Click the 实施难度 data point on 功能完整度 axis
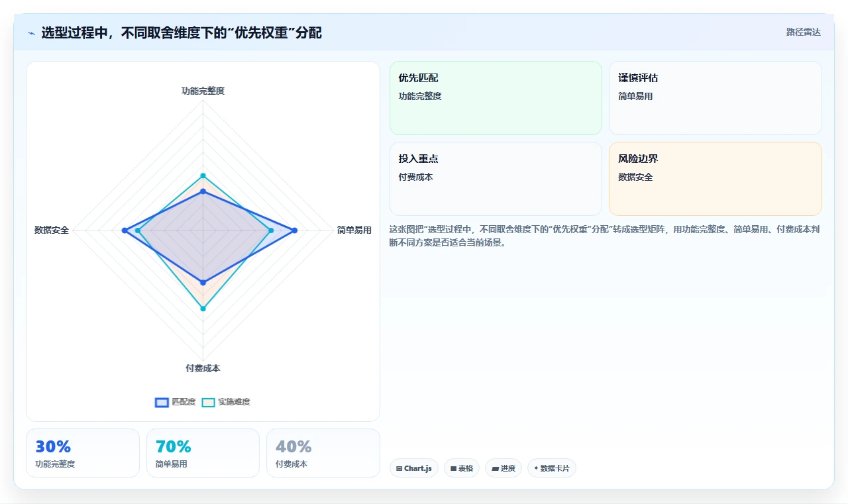This screenshot has width=848, height=504. pyautogui.click(x=203, y=176)
